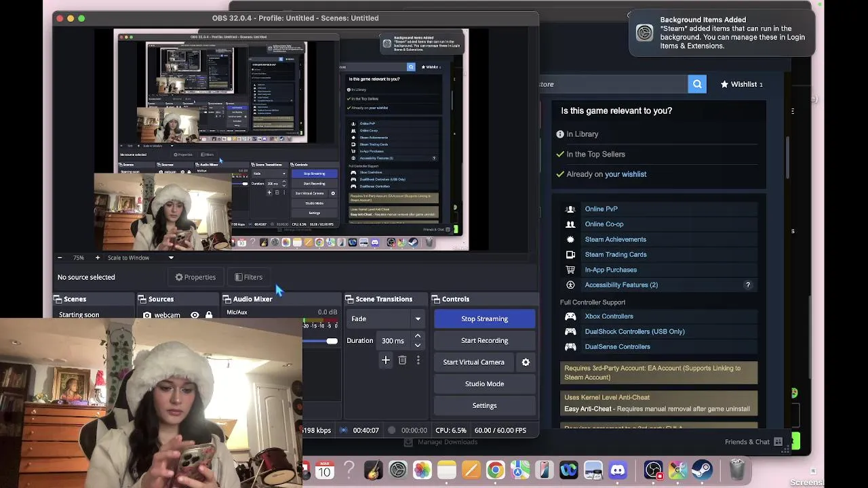Click the OBS icon in the Dock

click(653, 470)
